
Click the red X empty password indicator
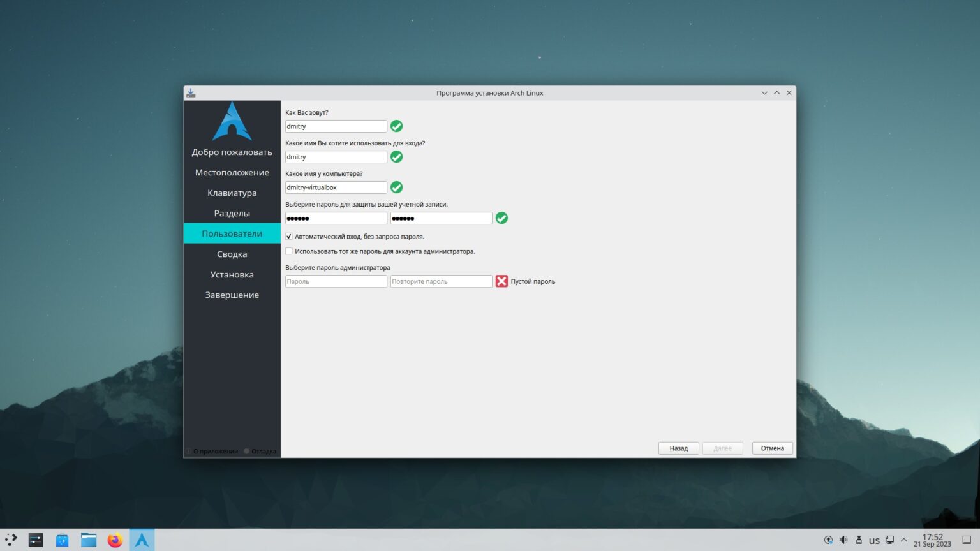click(x=501, y=281)
